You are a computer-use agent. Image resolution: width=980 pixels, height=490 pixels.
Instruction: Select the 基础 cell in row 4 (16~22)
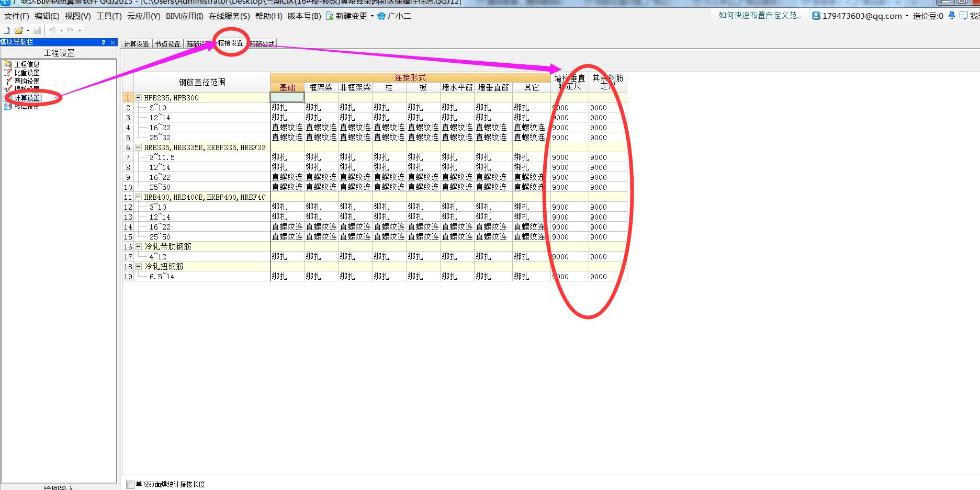[287, 128]
